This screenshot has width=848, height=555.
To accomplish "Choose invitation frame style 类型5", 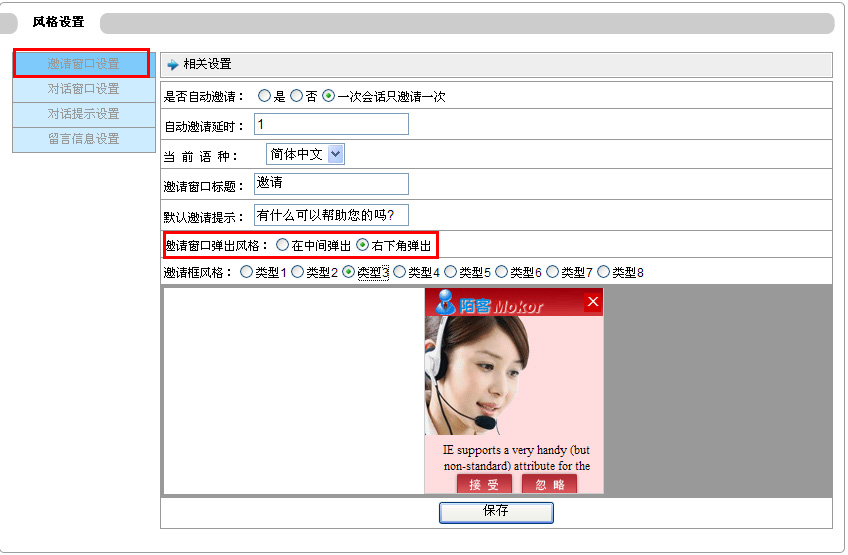I will [450, 272].
